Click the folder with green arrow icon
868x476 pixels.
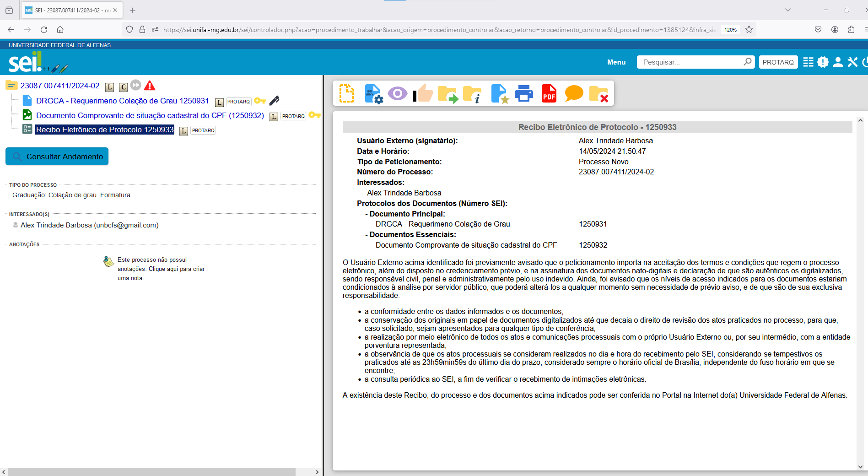pyautogui.click(x=448, y=94)
